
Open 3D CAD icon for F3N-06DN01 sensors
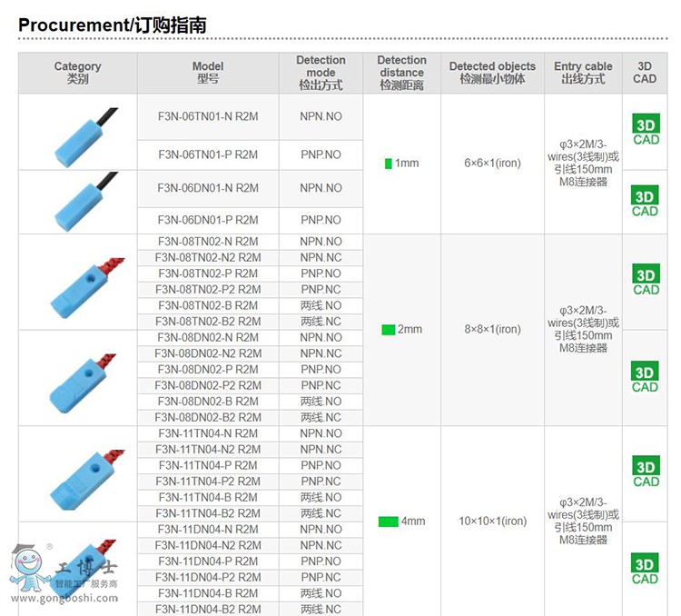pyautogui.click(x=646, y=203)
